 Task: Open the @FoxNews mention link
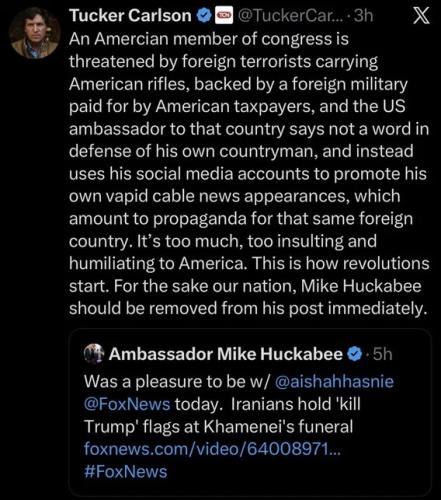click(x=127, y=404)
